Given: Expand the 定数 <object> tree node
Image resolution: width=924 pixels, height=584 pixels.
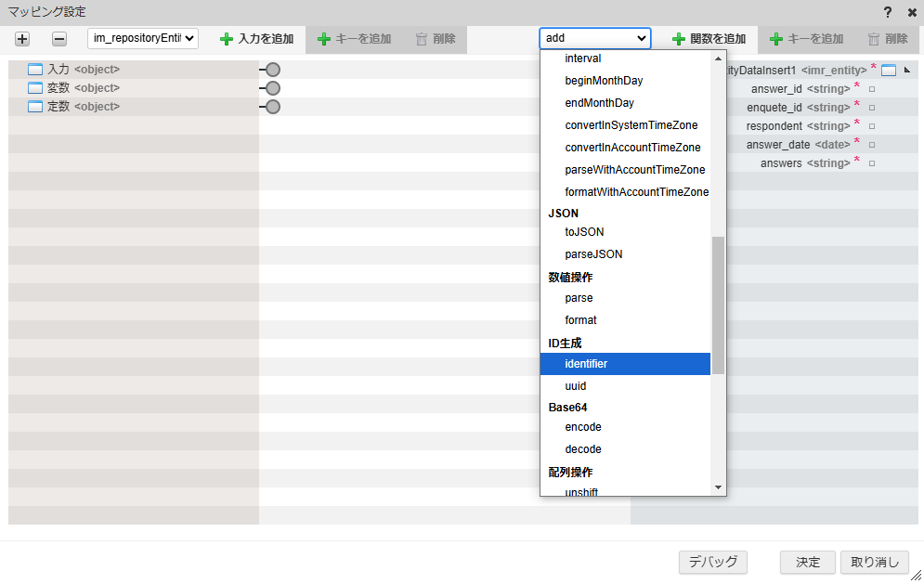Looking at the screenshot, I should coord(34,106).
